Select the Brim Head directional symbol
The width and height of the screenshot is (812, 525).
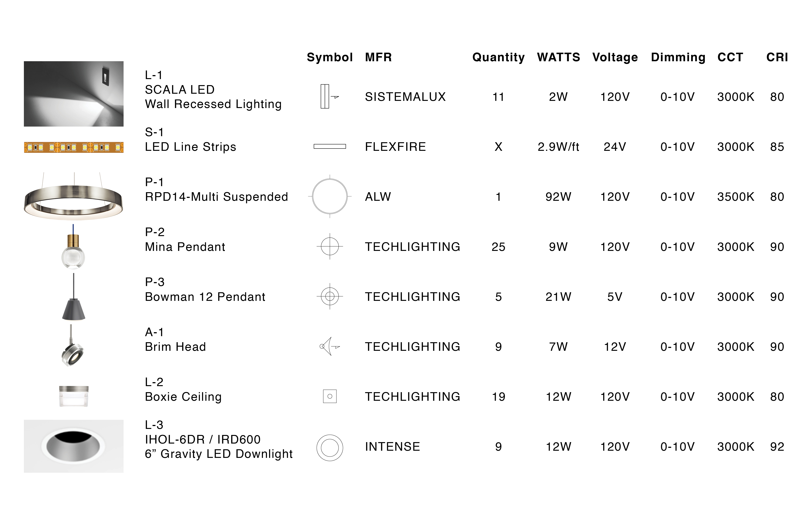(330, 346)
